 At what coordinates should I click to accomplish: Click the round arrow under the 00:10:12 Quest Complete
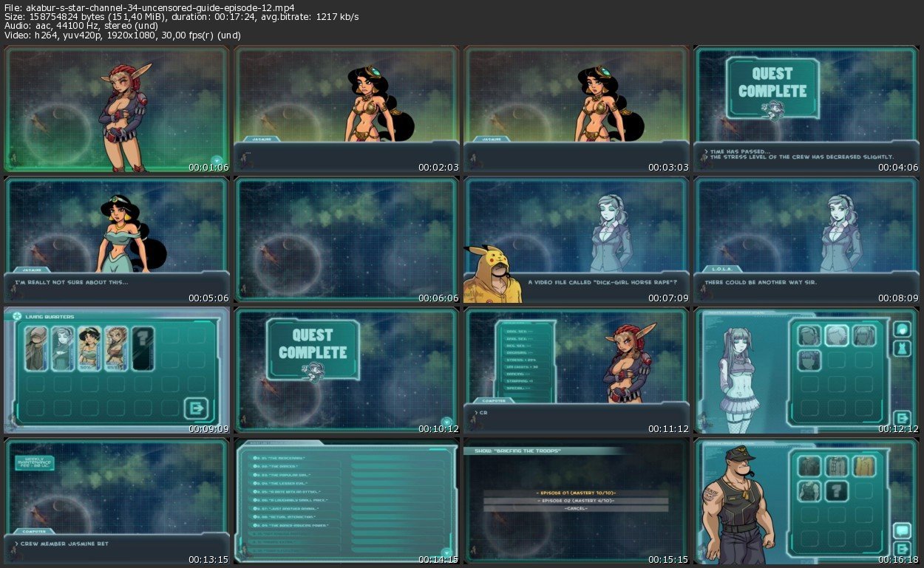[x=446, y=422]
